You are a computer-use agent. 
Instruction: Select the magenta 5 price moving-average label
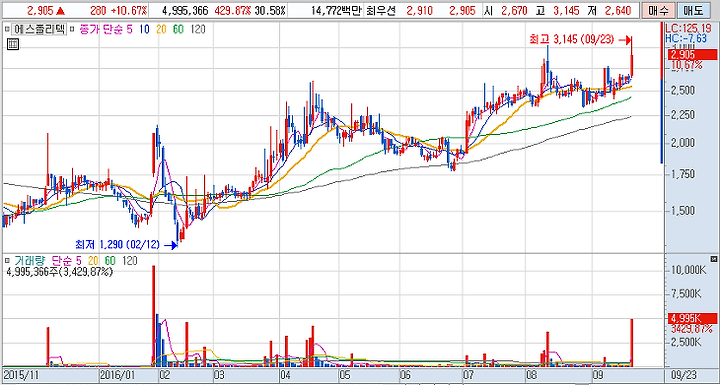129,30
